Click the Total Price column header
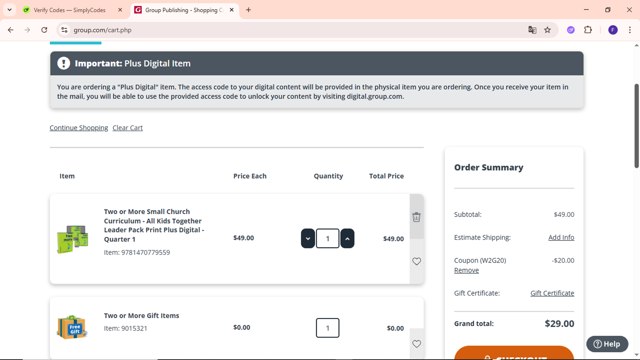The height and width of the screenshot is (360, 640). pos(387,176)
